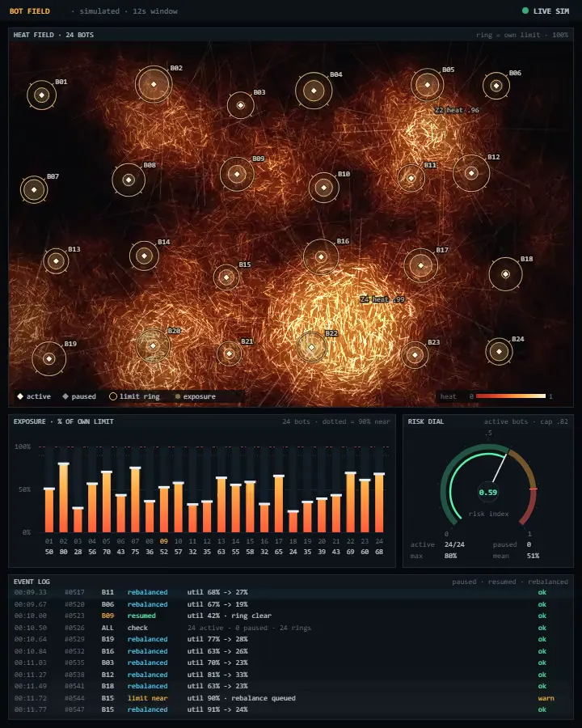Screen dimensions: 582x728
Task: Click the Z2 heat .96 label
Action: (457, 110)
